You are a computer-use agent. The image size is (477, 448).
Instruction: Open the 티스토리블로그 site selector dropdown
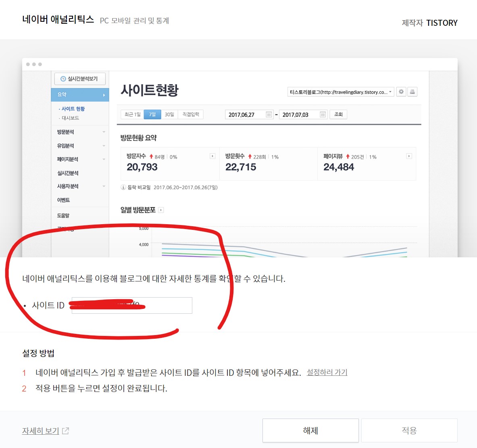point(341,92)
